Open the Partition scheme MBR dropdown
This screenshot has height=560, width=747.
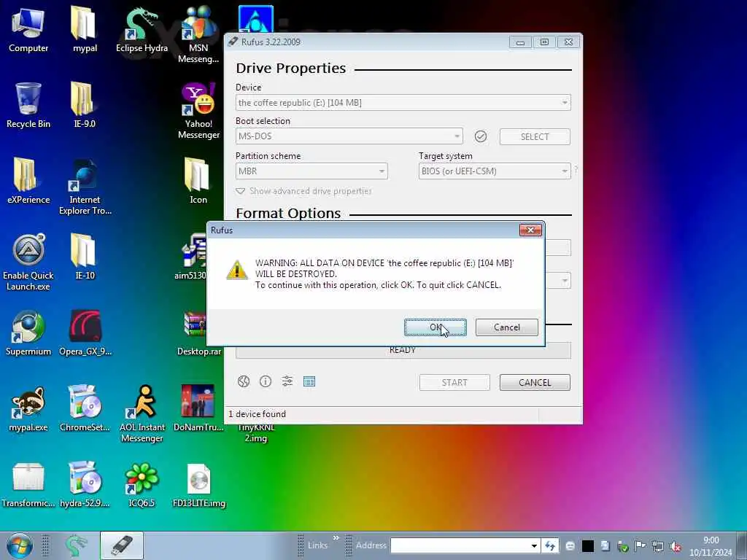point(311,171)
